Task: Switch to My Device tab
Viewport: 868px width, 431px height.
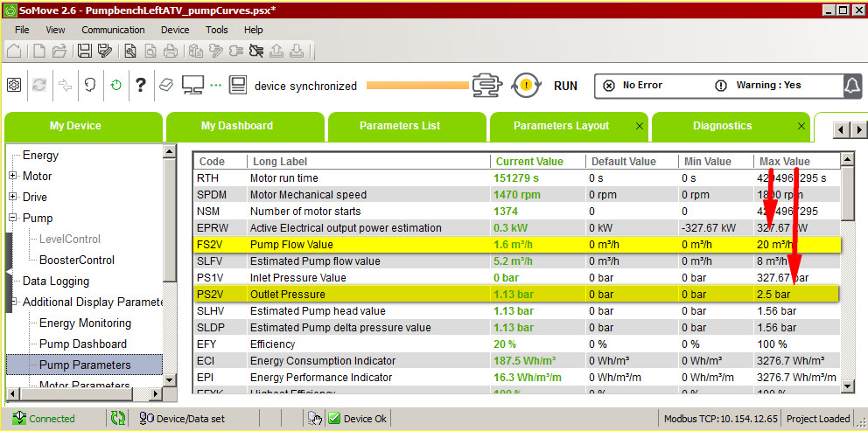Action: pos(84,126)
